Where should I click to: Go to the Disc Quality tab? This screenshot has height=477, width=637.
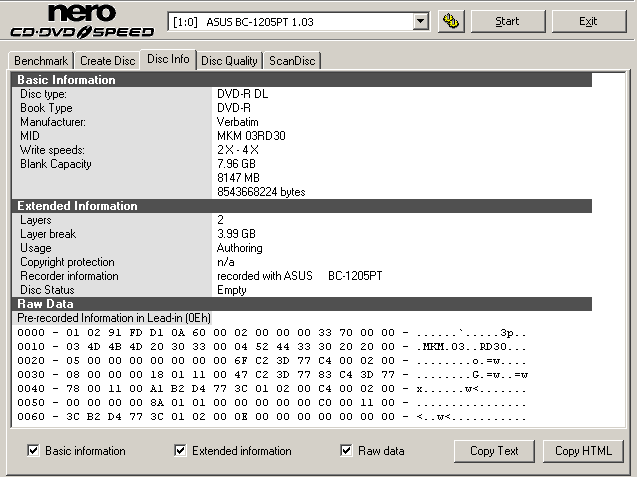tap(230, 61)
